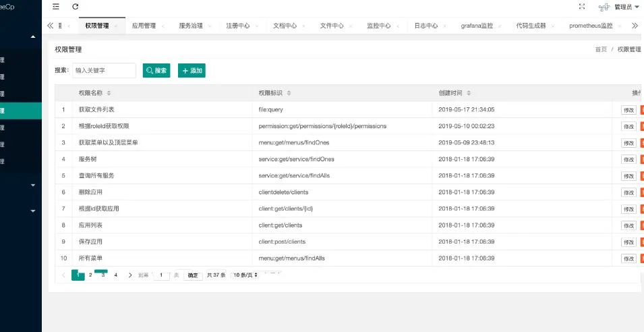
Task: Close the 监控中心 tab
Action: tap(398, 26)
